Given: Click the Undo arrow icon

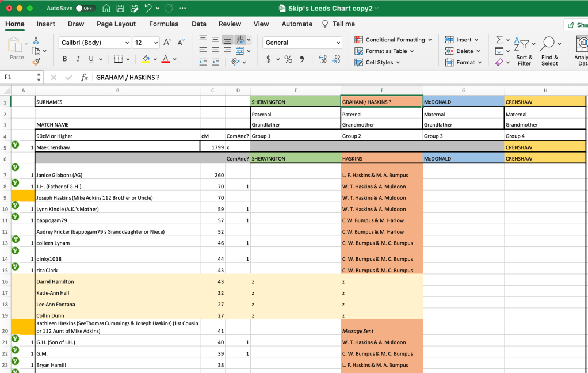Looking at the screenshot, I should (x=148, y=8).
